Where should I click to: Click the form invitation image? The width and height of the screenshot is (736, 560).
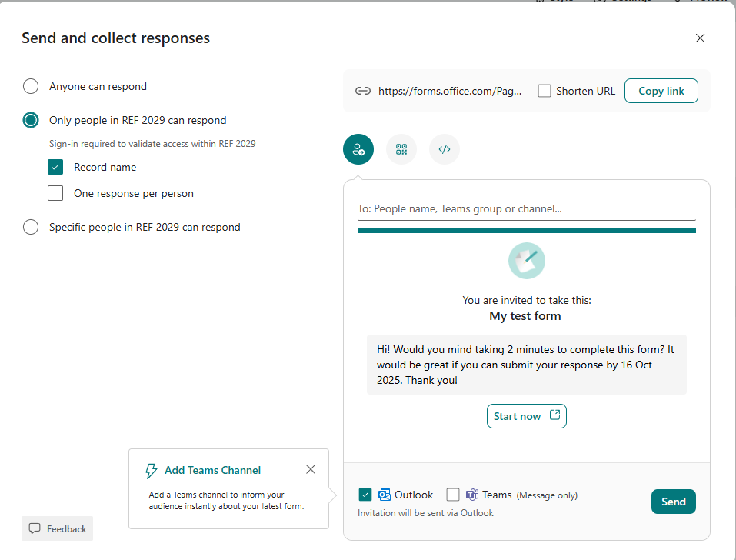(526, 261)
